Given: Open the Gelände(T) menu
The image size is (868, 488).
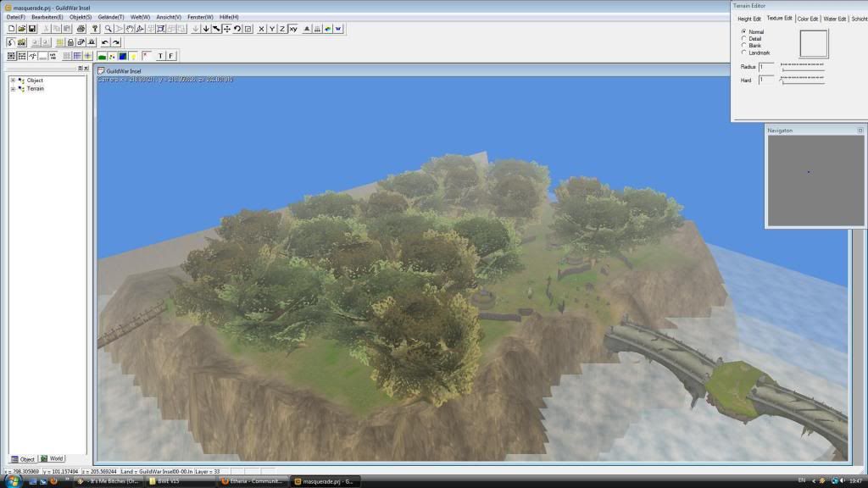Looking at the screenshot, I should click(111, 17).
